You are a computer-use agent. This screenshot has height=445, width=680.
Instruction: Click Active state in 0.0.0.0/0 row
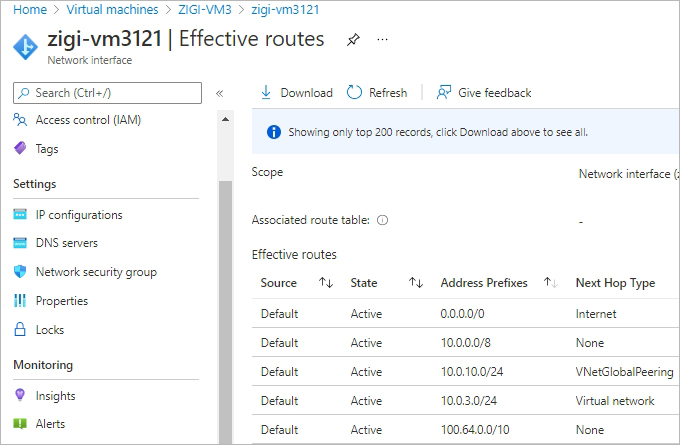pos(366,314)
